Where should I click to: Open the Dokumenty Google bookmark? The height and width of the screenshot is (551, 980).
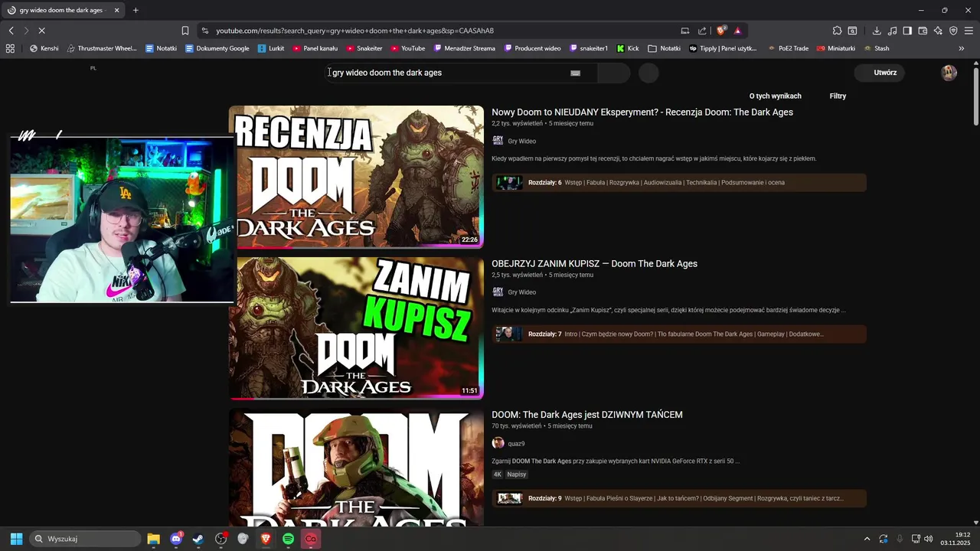217,48
